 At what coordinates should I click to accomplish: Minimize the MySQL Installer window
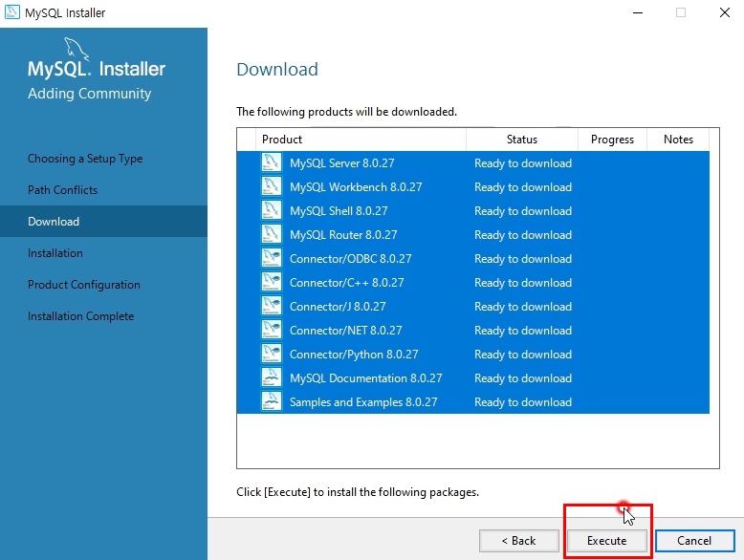coord(638,12)
